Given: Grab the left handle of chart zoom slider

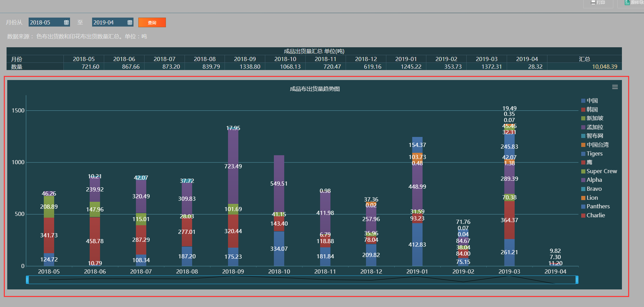Looking at the screenshot, I should 27,280.
